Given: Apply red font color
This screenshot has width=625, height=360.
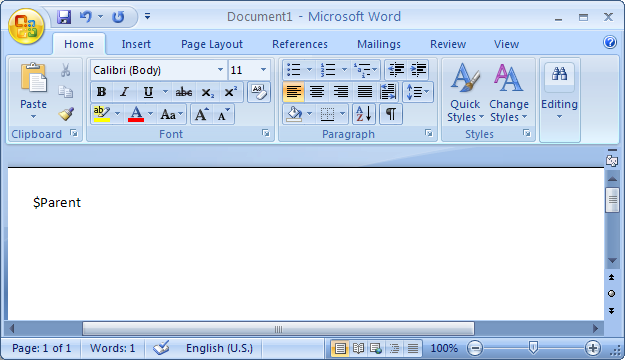Looking at the screenshot, I should (136, 114).
